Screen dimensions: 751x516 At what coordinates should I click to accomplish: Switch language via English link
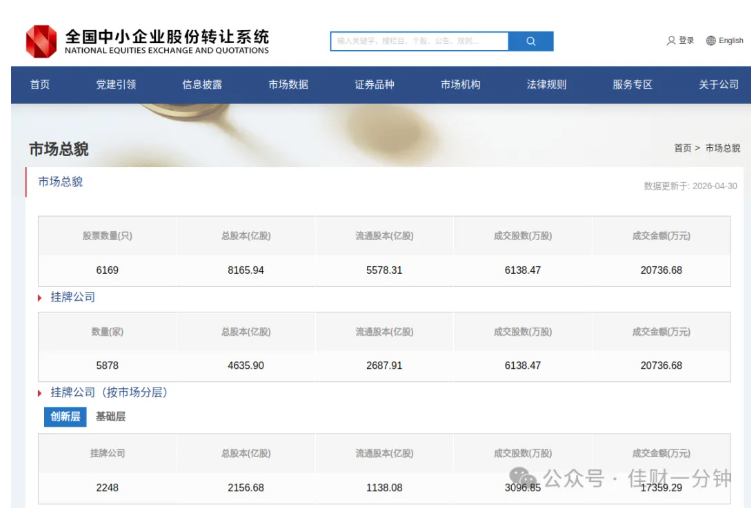point(731,41)
